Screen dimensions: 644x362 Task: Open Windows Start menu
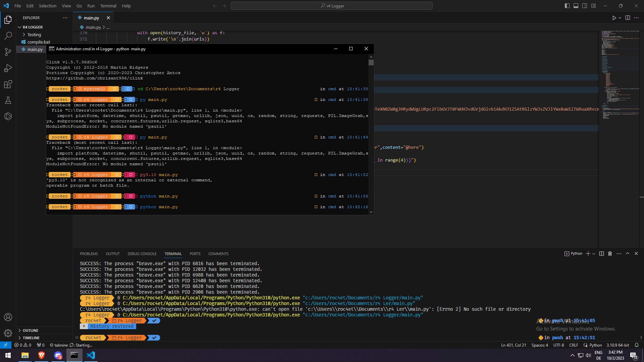point(8,355)
